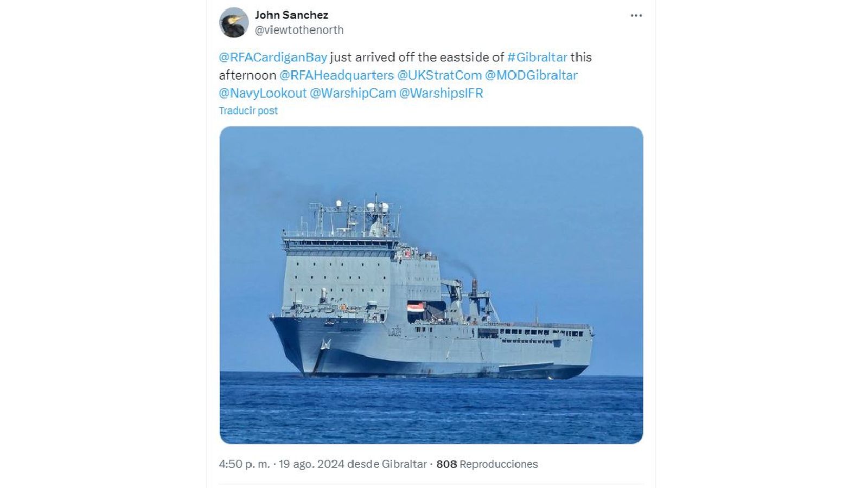The image size is (868, 488).
Task: Click the Gibraltar location link
Action: [404, 464]
